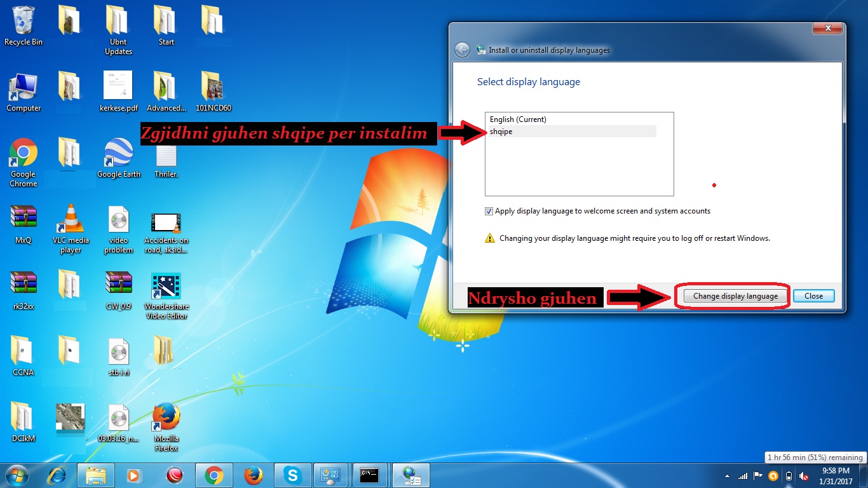Open the kerkese.pdf file icon

click(118, 92)
